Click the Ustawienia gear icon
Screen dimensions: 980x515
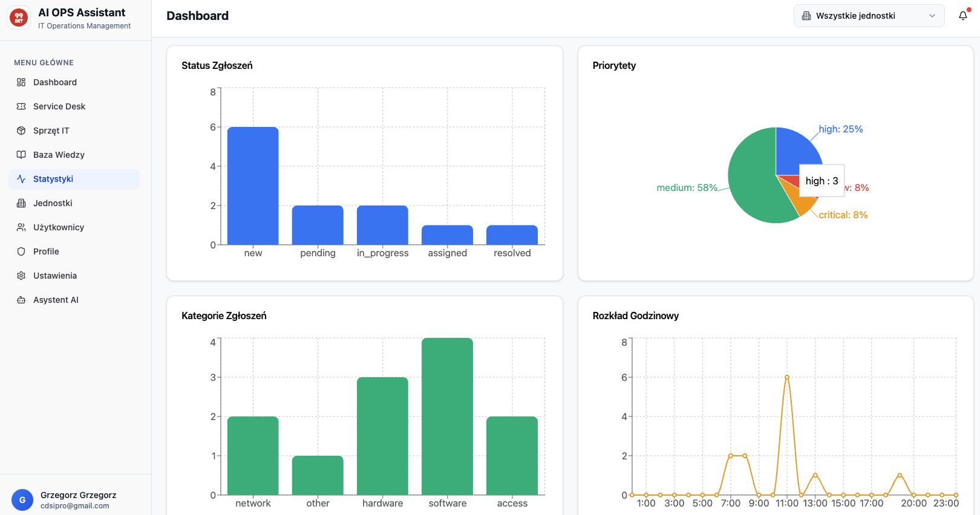[21, 276]
